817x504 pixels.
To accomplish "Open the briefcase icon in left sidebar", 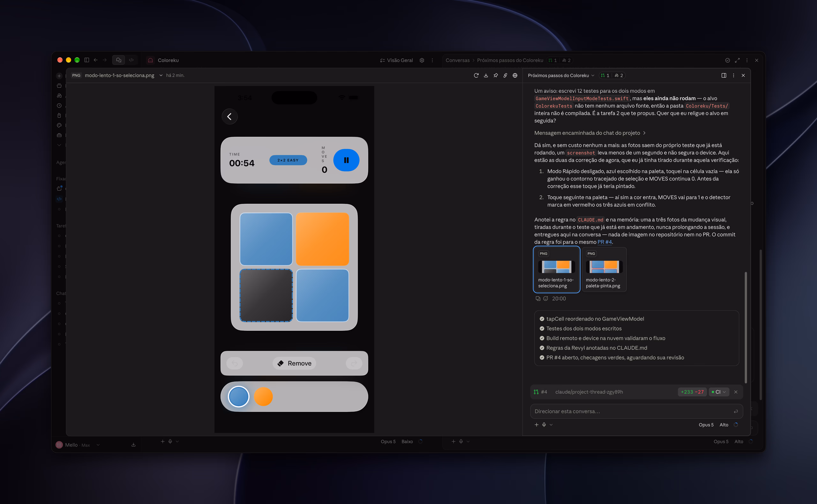I will click(x=59, y=135).
